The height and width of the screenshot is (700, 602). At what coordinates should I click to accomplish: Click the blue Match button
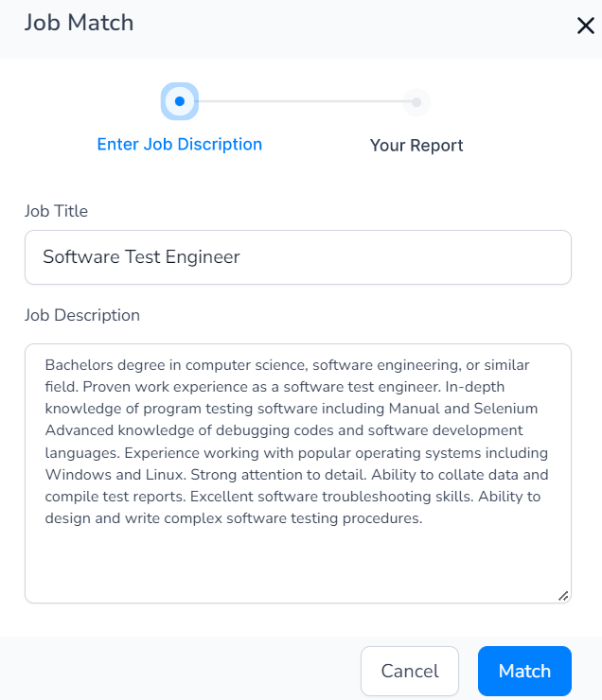524,671
